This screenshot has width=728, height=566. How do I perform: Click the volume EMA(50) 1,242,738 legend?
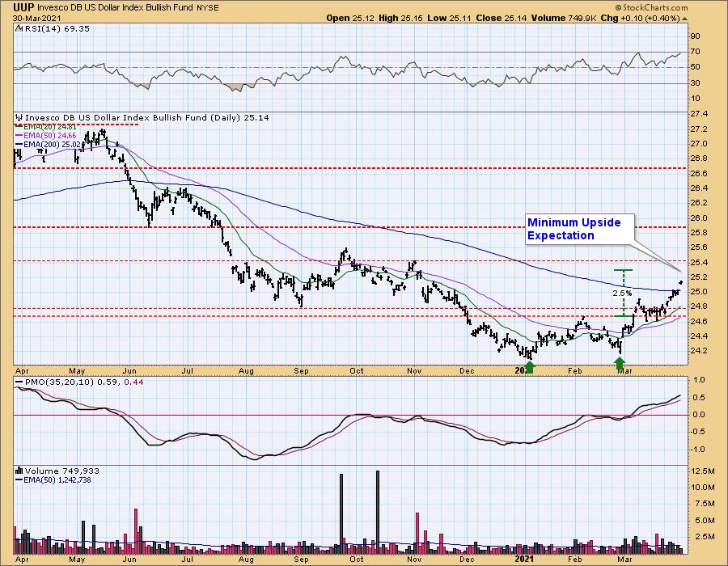53,479
